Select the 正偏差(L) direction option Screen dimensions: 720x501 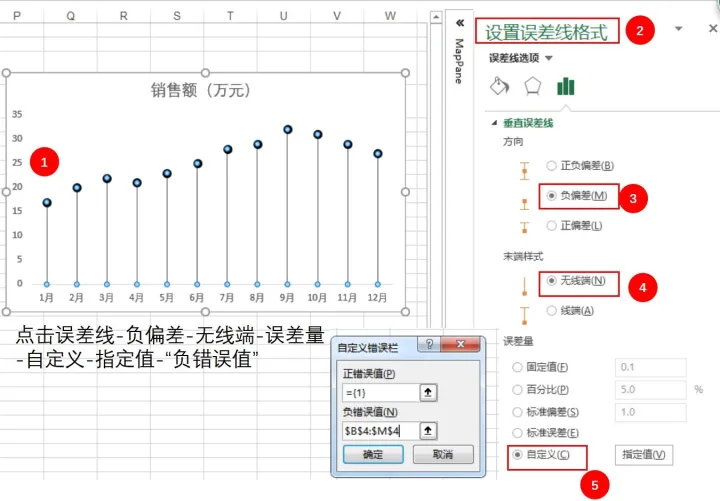[x=574, y=225]
